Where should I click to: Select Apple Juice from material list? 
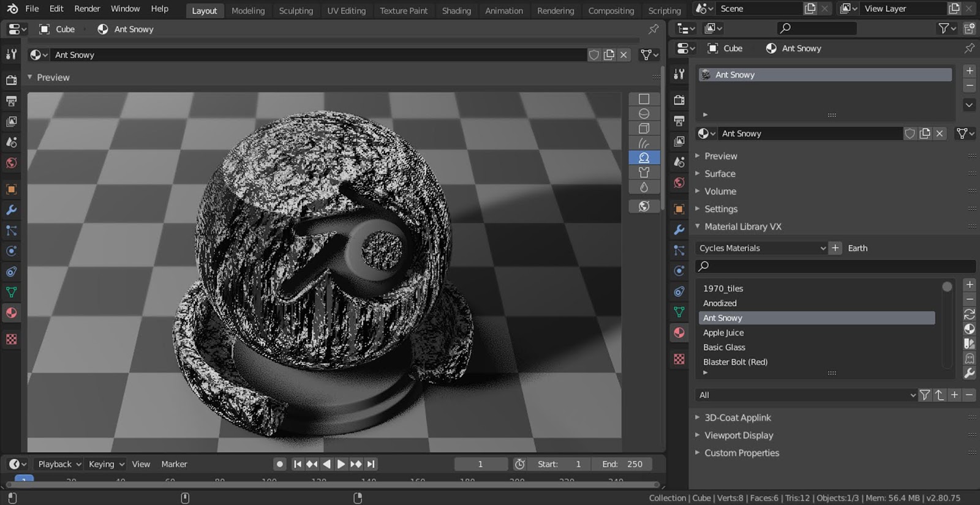pyautogui.click(x=723, y=332)
